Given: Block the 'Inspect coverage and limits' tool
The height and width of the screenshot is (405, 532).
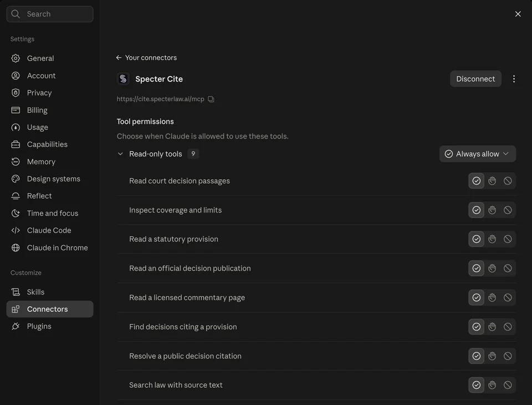Looking at the screenshot, I should 508,210.
